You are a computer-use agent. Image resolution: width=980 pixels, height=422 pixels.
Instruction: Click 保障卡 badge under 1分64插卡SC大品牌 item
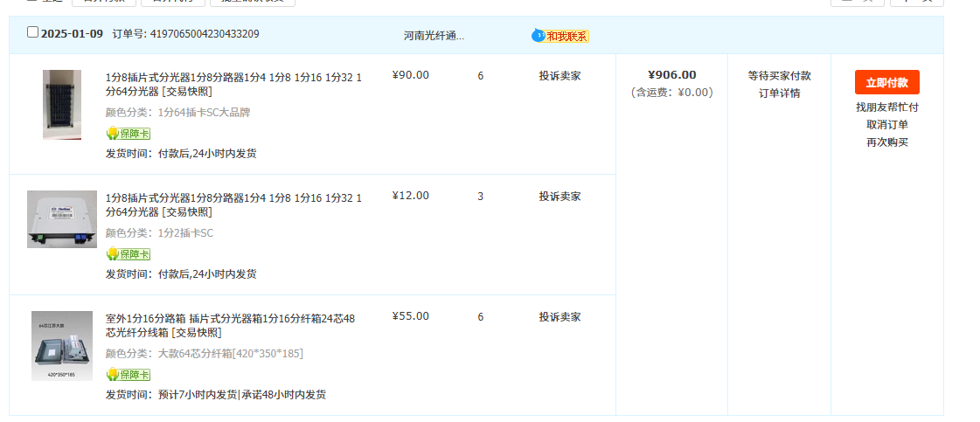tap(129, 134)
